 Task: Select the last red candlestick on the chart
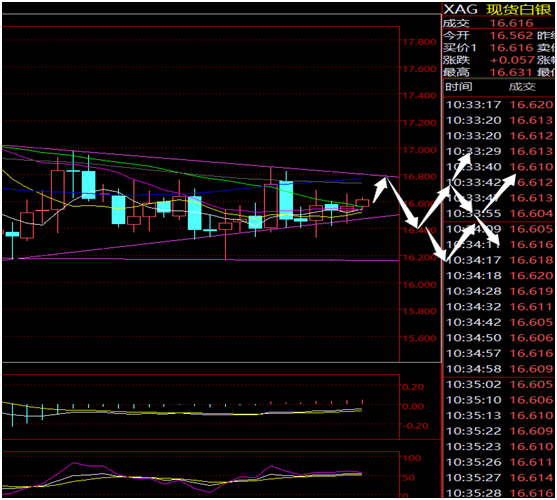coord(362,203)
